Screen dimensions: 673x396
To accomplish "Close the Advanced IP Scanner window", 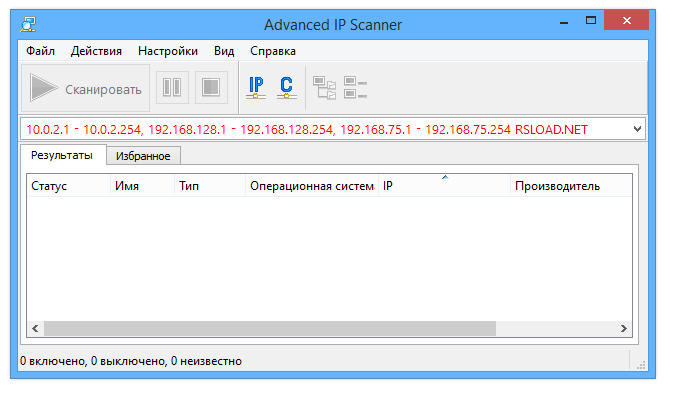I will [x=626, y=20].
